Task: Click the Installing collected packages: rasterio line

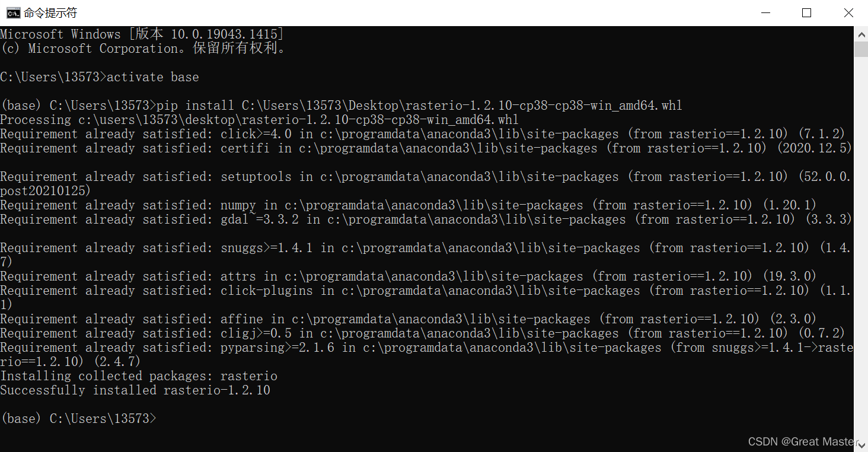Action: click(138, 375)
